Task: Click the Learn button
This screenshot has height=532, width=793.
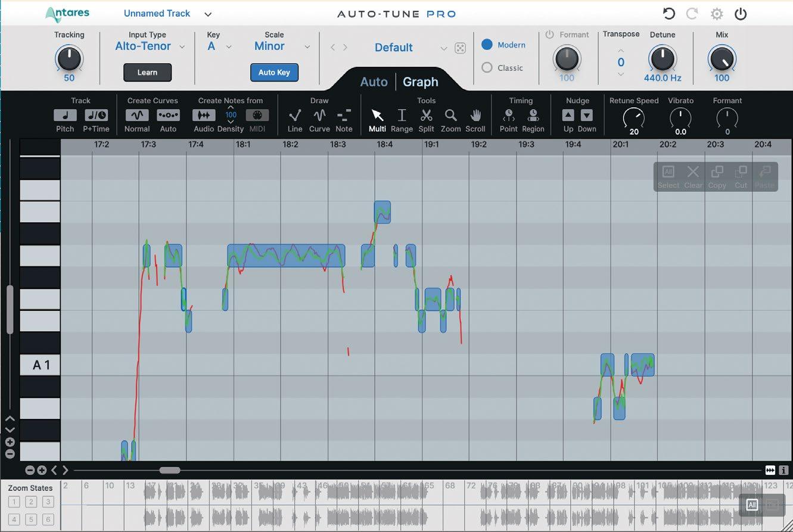Action: pos(147,73)
